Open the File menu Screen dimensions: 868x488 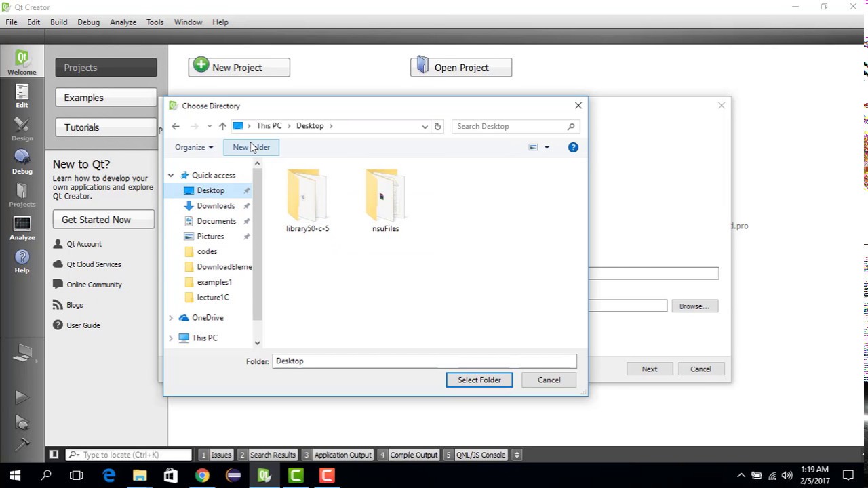(x=12, y=22)
